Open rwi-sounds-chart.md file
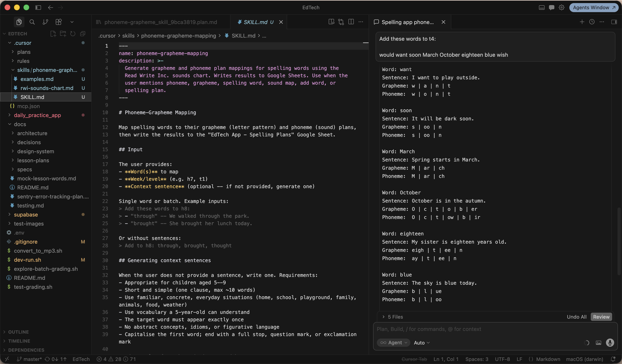The width and height of the screenshot is (622, 364). click(46, 88)
